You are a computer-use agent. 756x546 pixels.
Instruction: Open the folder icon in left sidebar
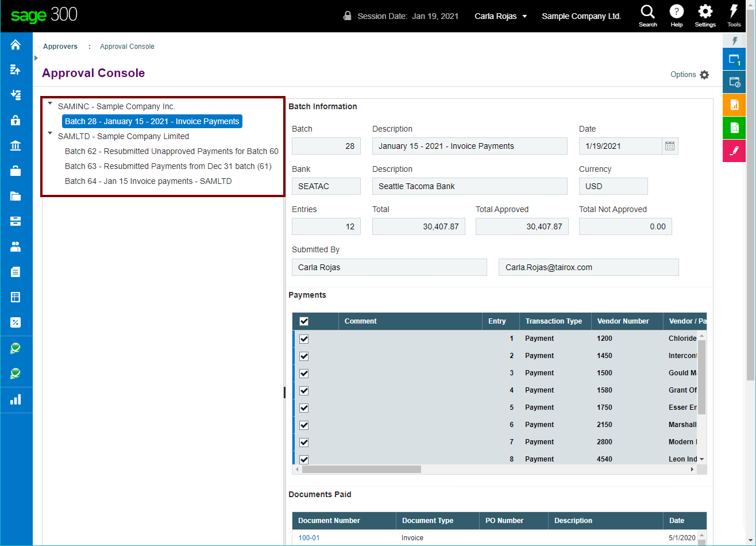click(16, 196)
